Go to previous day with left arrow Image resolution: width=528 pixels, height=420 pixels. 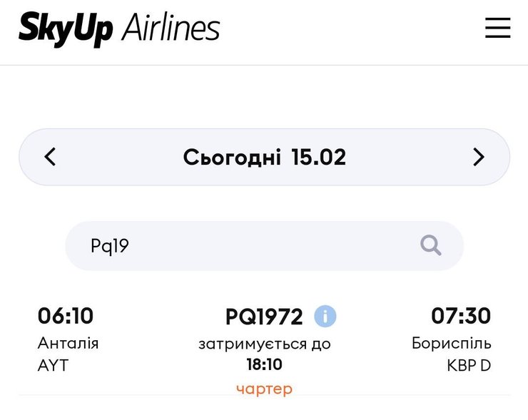click(50, 157)
